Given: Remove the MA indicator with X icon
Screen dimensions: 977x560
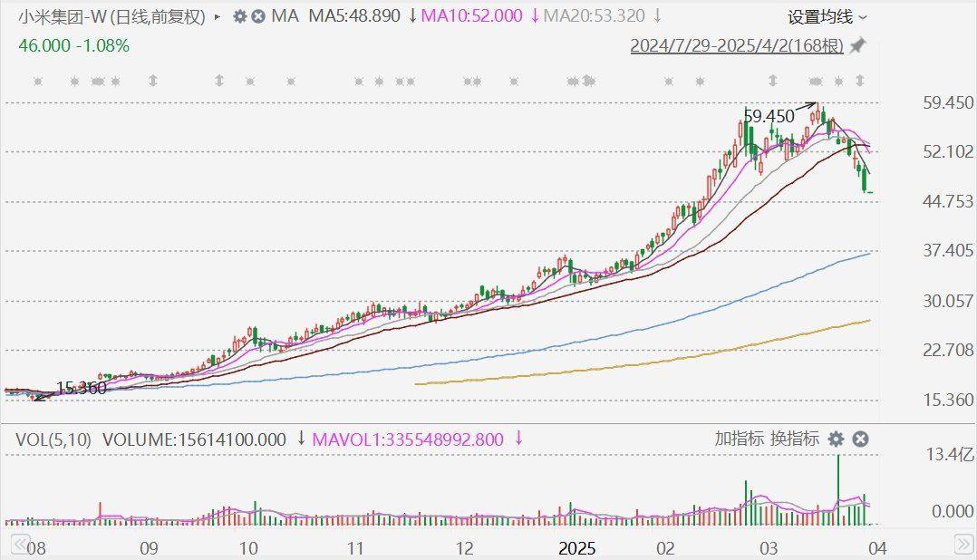Looking at the screenshot, I should tap(258, 16).
